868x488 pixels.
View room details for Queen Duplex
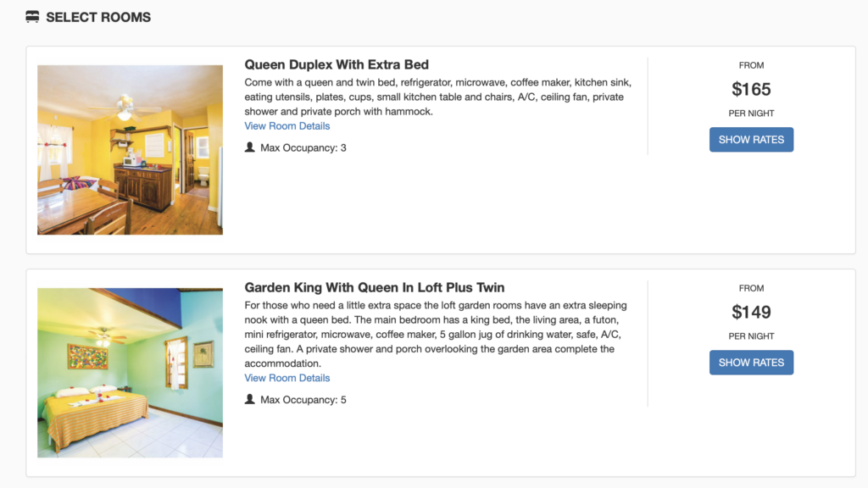click(287, 125)
